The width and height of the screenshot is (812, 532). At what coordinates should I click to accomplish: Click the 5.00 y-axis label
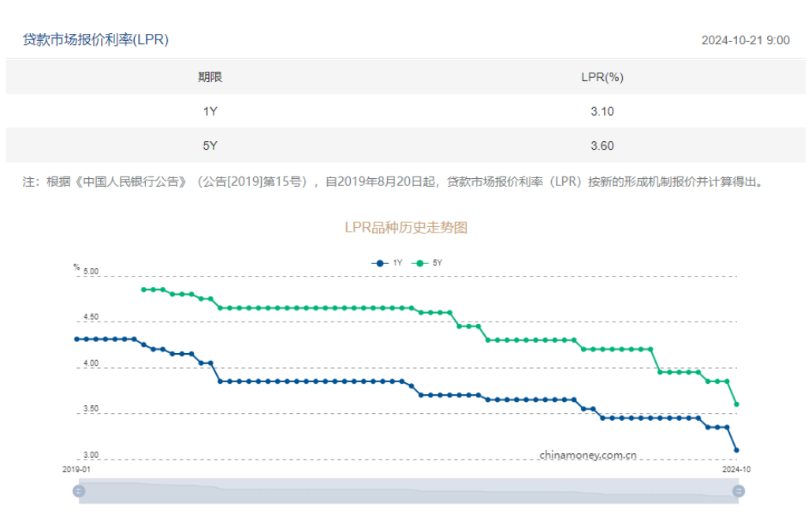coord(91,271)
